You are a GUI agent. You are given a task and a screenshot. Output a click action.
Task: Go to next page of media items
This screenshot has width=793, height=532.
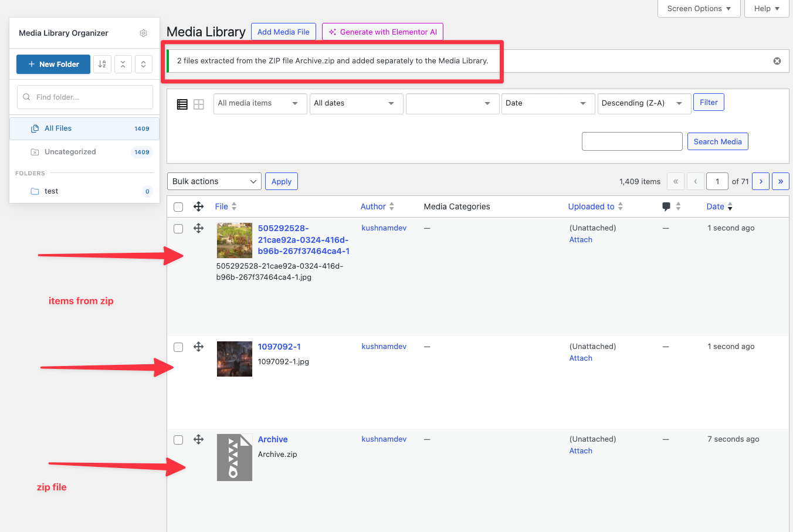click(761, 181)
